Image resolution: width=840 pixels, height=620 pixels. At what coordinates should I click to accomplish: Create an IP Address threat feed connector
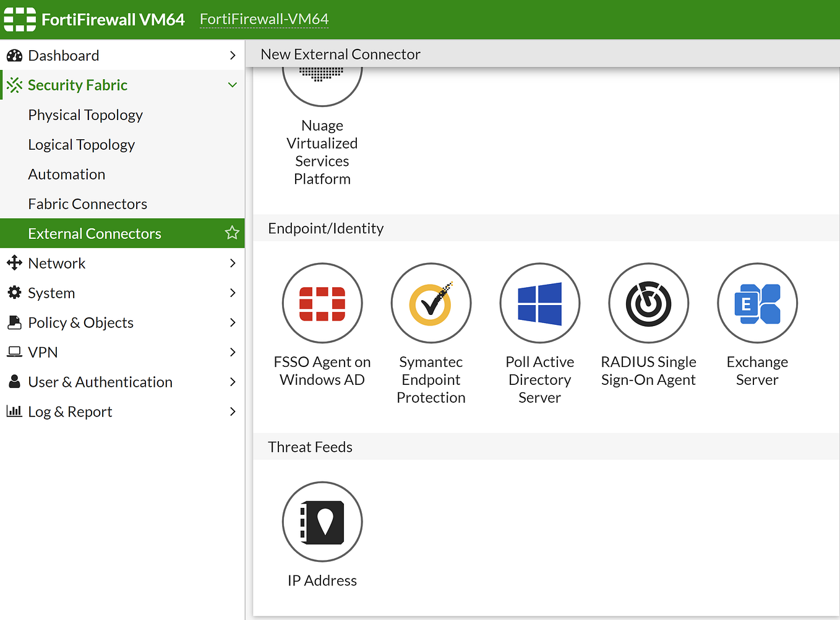coord(322,522)
